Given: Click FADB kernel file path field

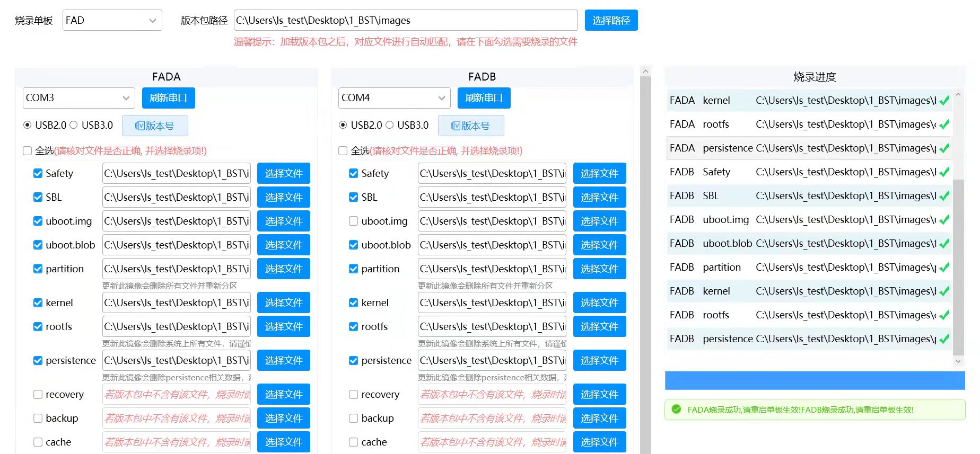Looking at the screenshot, I should tap(492, 302).
